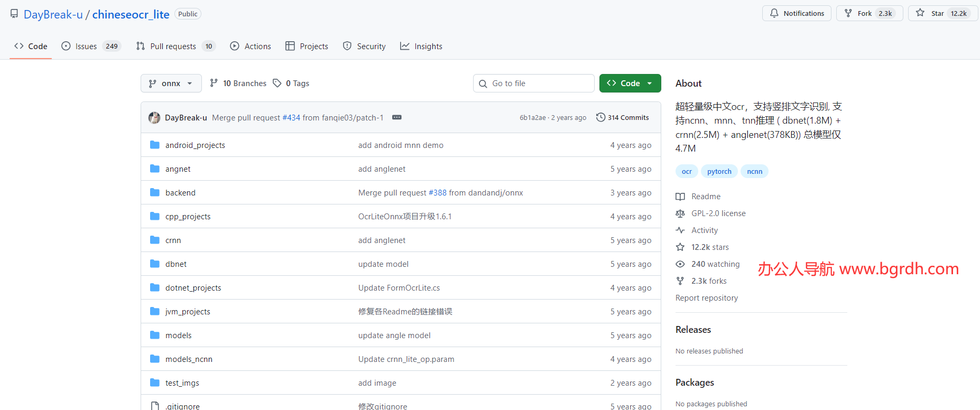
Task: Go to the Actions tab
Action: (251, 46)
